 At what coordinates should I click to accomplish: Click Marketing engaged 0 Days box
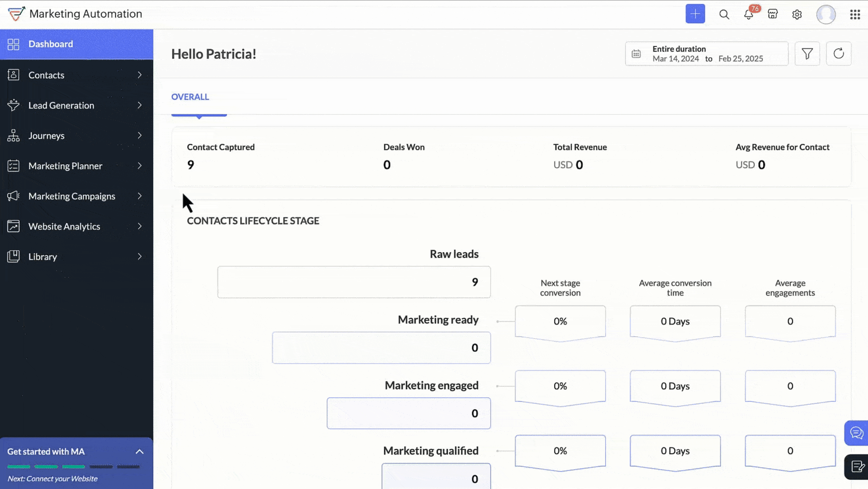coord(675,387)
